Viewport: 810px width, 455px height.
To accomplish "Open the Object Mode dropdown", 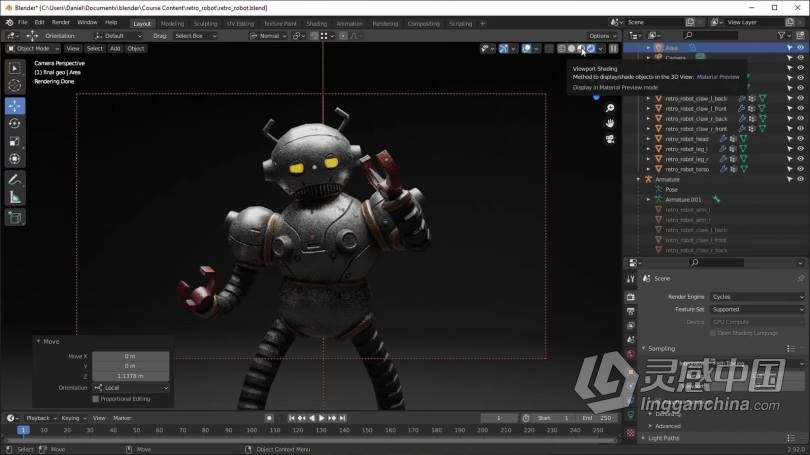I will (x=32, y=49).
